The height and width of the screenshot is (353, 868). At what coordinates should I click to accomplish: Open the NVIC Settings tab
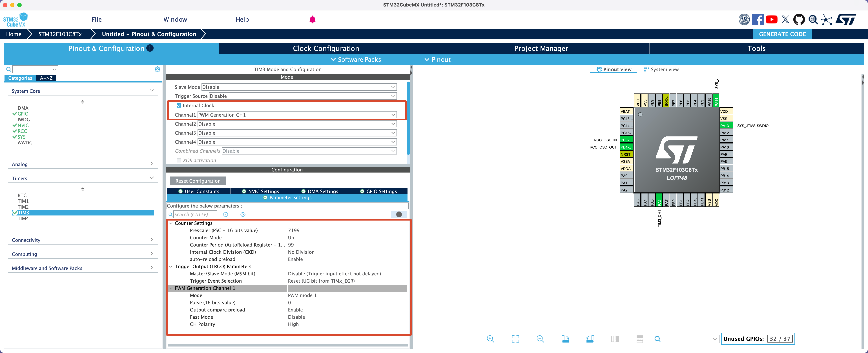click(x=260, y=191)
